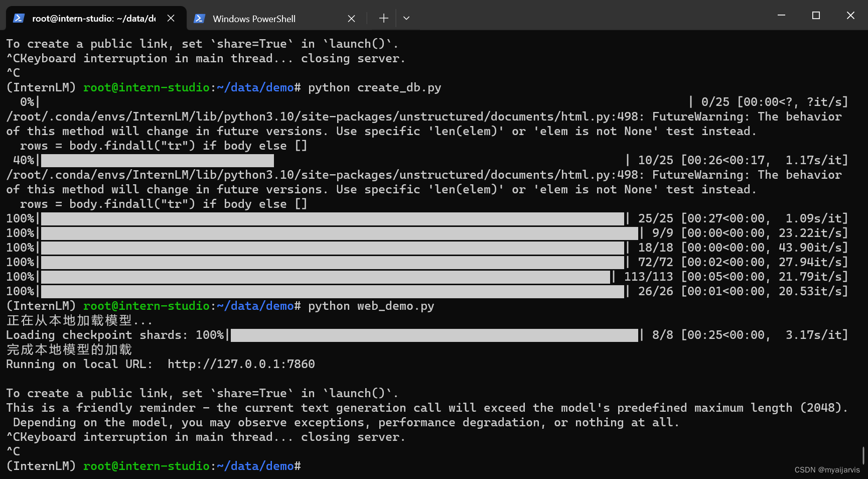Click the terminal scrollbar thumb
868x479 pixels.
point(863,455)
